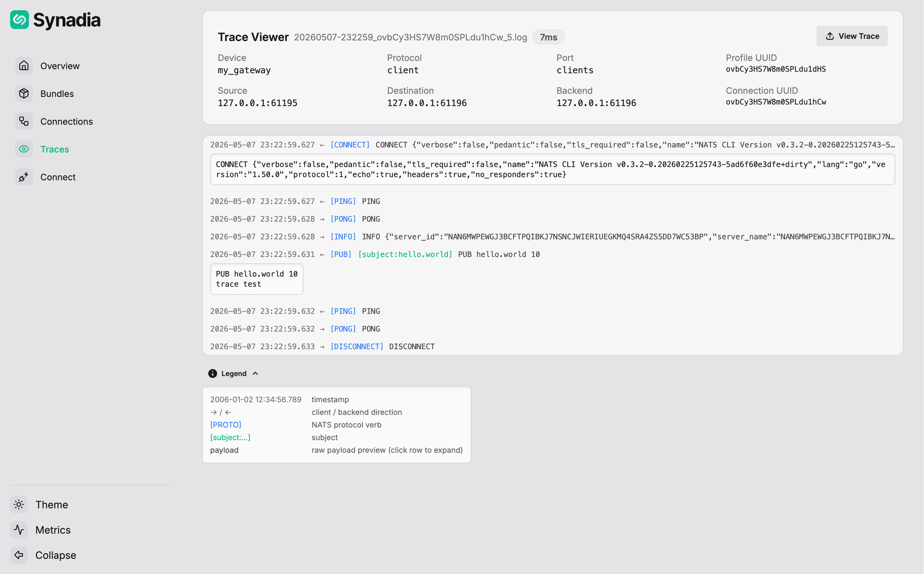
Task: Expand the PONG row at 23:22:59.628
Action: pyautogui.click(x=553, y=219)
